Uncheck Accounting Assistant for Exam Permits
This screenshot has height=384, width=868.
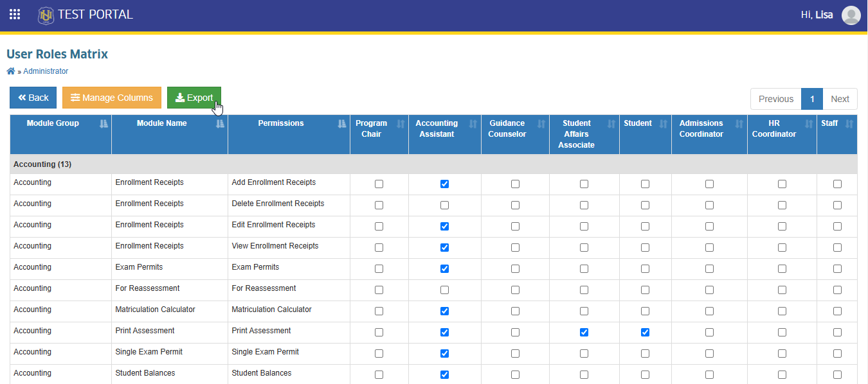[x=444, y=269]
